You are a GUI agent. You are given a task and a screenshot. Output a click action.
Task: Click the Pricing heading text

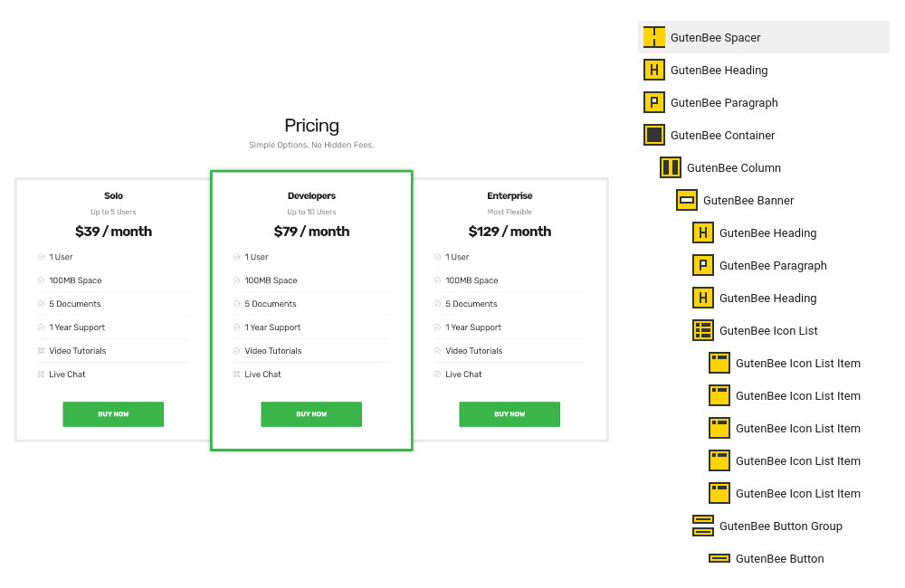point(311,125)
